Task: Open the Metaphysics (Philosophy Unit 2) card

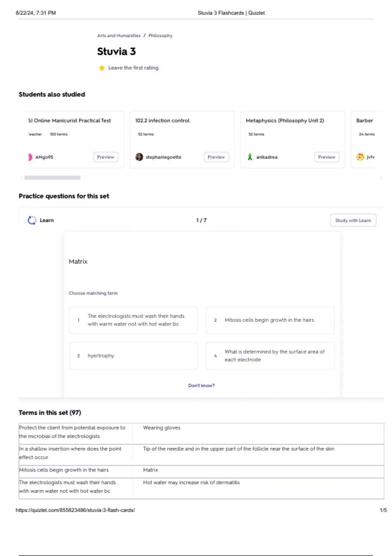Action: click(x=285, y=121)
